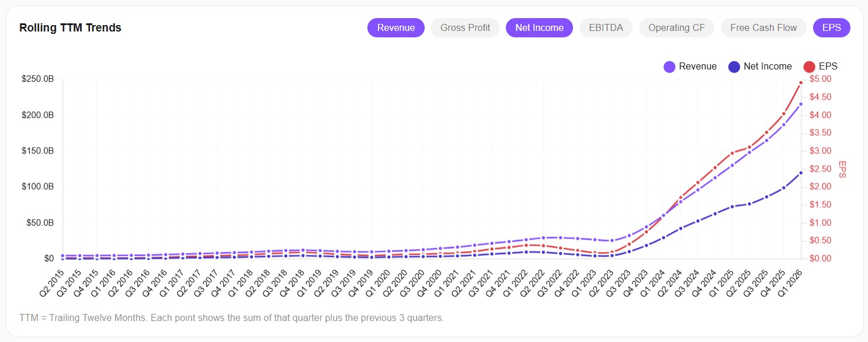
Task: Enable the Gross Profit metric
Action: click(x=465, y=27)
